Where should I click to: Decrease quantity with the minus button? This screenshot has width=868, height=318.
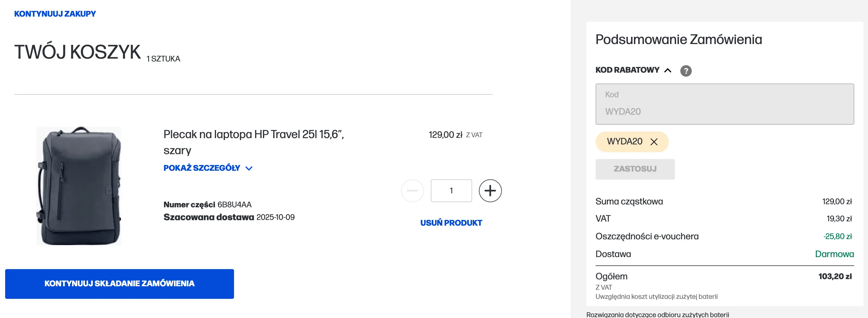tap(412, 191)
